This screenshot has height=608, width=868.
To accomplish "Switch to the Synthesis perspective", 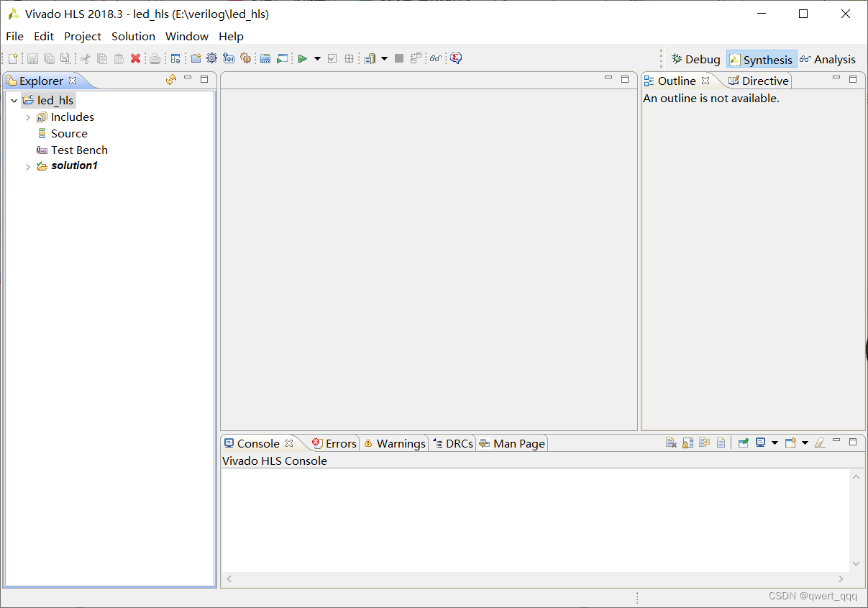I will point(762,59).
